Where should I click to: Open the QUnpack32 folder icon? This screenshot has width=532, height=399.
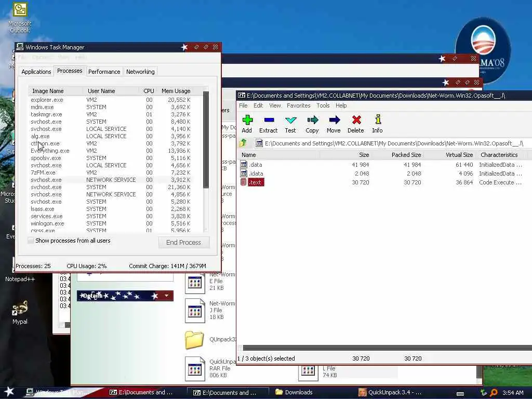coord(194,340)
